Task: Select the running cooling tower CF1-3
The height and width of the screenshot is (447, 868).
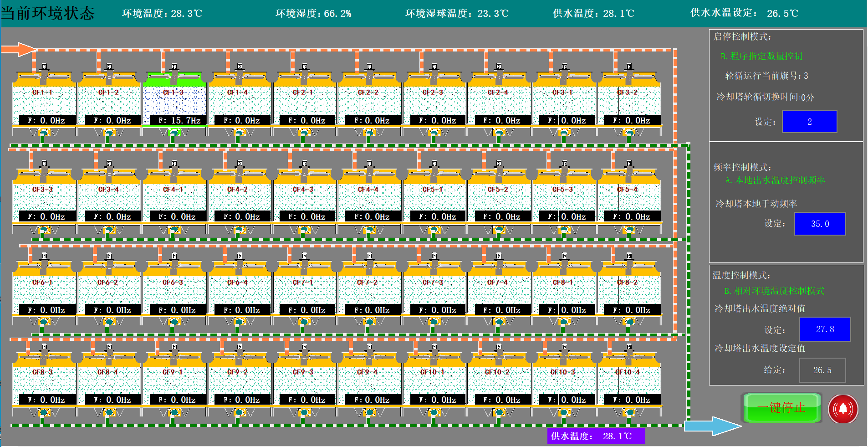Action: pos(174,98)
